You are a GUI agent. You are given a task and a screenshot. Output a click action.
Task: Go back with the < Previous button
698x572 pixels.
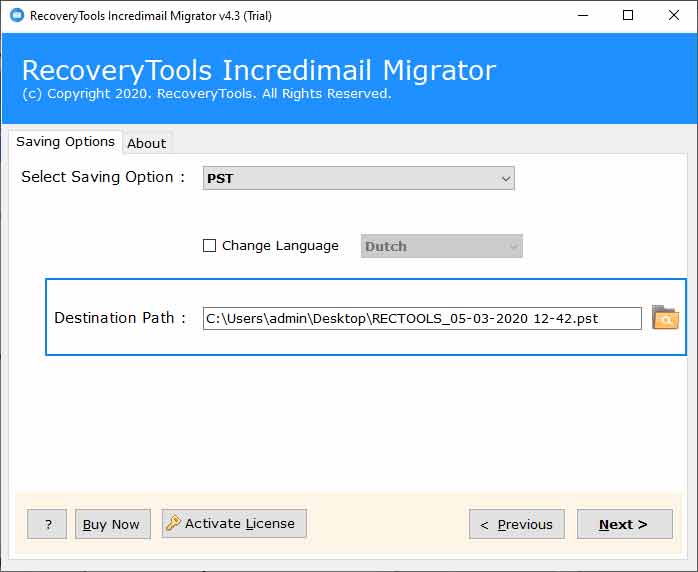(x=517, y=524)
